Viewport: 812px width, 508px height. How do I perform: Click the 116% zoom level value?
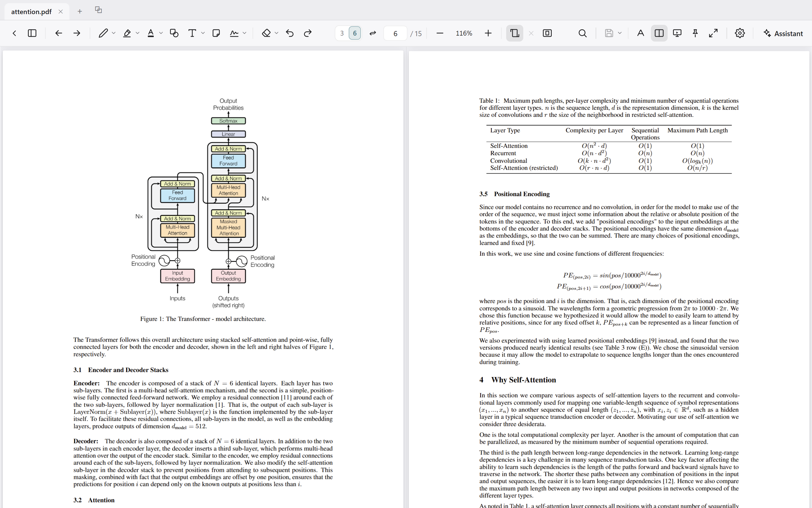(x=464, y=33)
